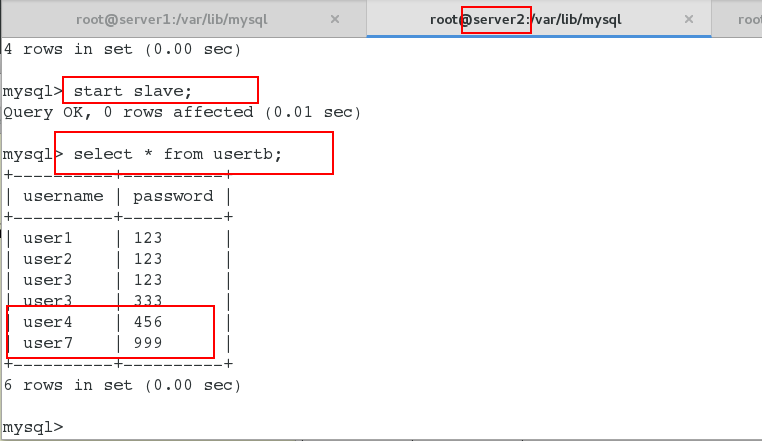Click the 'user1' table cell
Screen dimensions: 762x441
[48, 238]
